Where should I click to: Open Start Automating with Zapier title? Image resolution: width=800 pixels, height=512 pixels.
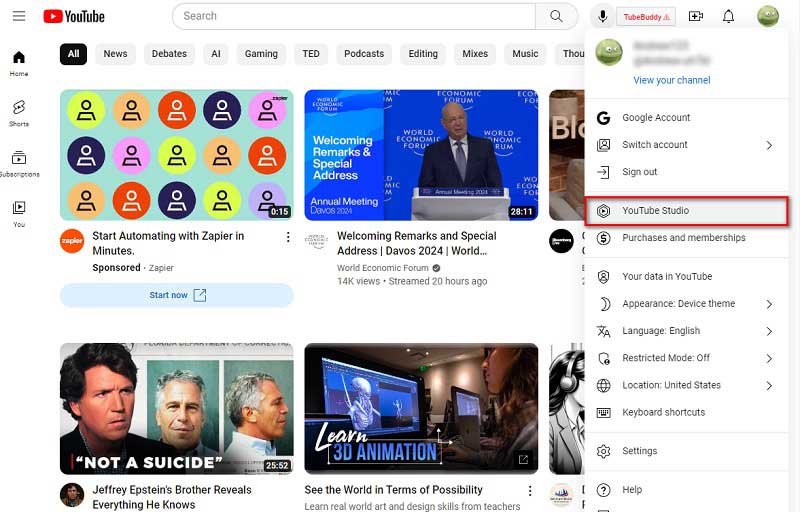coord(168,243)
